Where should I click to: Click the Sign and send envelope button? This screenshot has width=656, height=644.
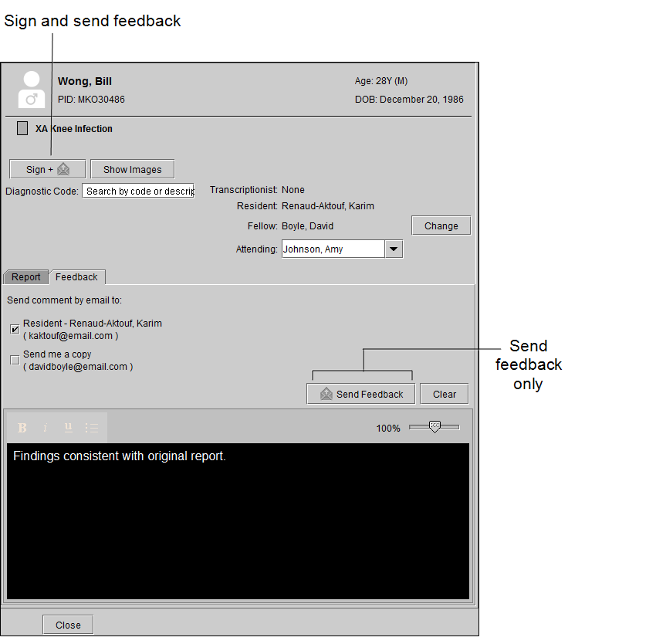47,169
